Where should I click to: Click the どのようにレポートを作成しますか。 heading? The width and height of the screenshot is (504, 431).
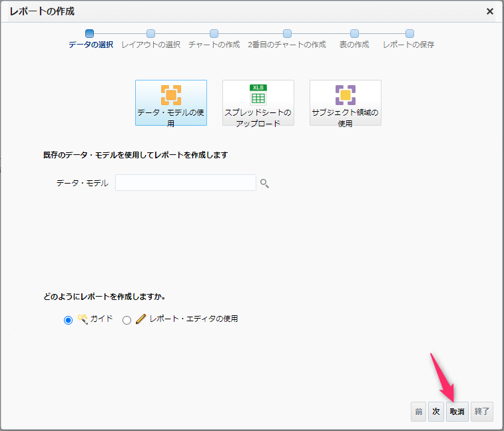[105, 297]
